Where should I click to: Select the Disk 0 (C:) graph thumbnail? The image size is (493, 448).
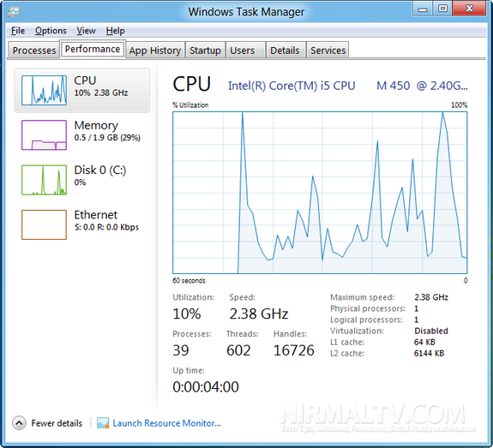(44, 180)
